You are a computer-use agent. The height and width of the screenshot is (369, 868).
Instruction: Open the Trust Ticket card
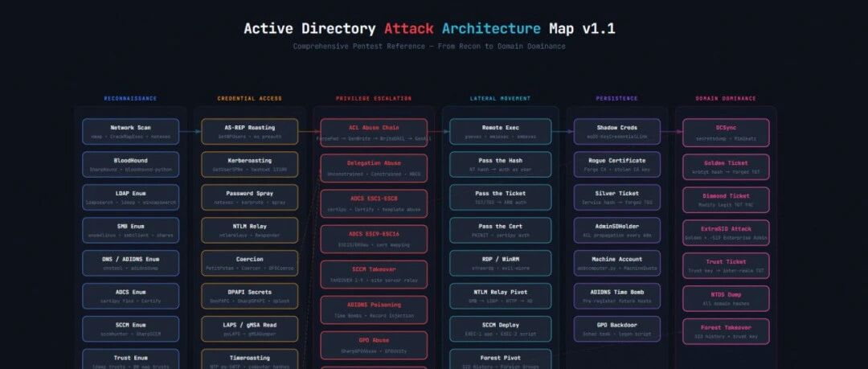pos(726,266)
